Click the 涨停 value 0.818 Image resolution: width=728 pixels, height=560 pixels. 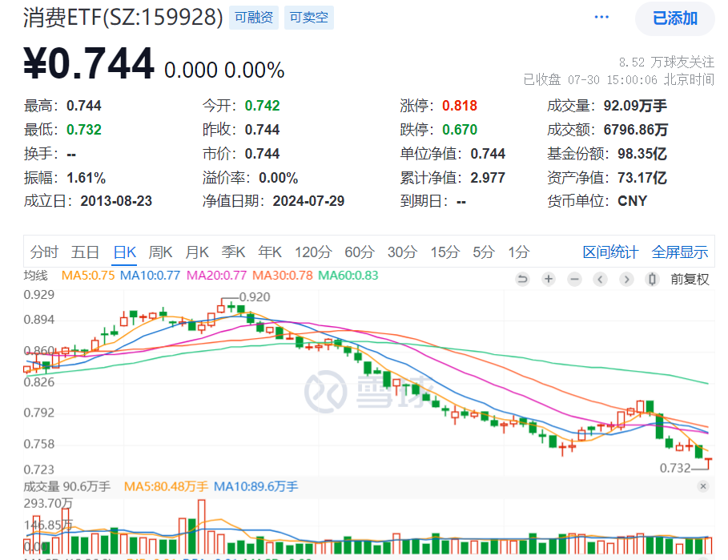tap(460, 106)
